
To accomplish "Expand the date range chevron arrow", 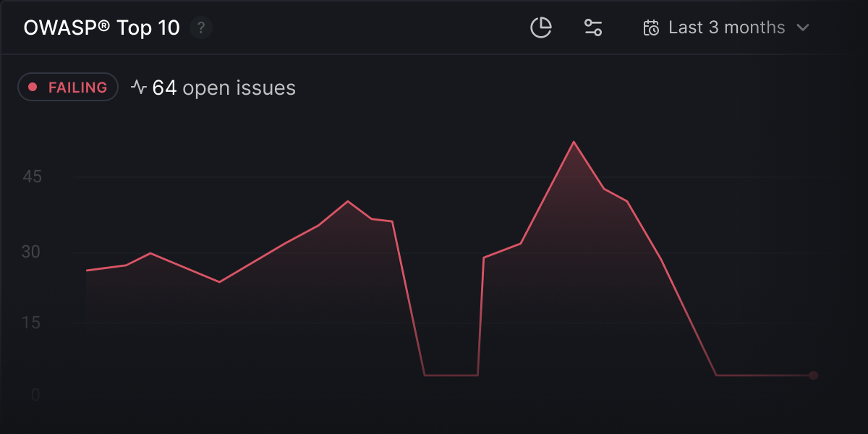I will click(x=802, y=28).
